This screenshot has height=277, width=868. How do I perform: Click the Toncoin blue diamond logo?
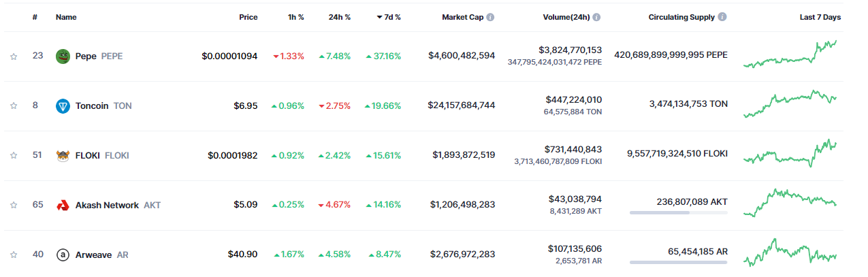coord(63,105)
